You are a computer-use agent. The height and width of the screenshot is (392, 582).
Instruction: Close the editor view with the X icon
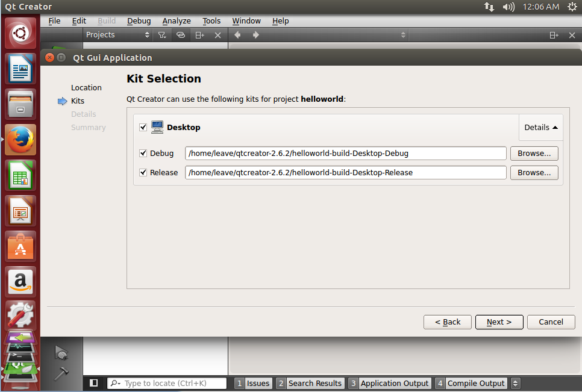point(572,36)
